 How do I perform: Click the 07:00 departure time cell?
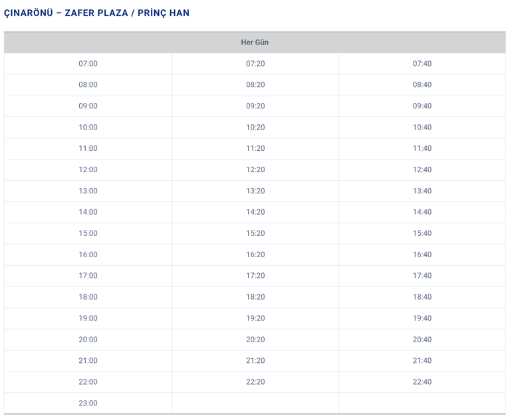point(88,64)
